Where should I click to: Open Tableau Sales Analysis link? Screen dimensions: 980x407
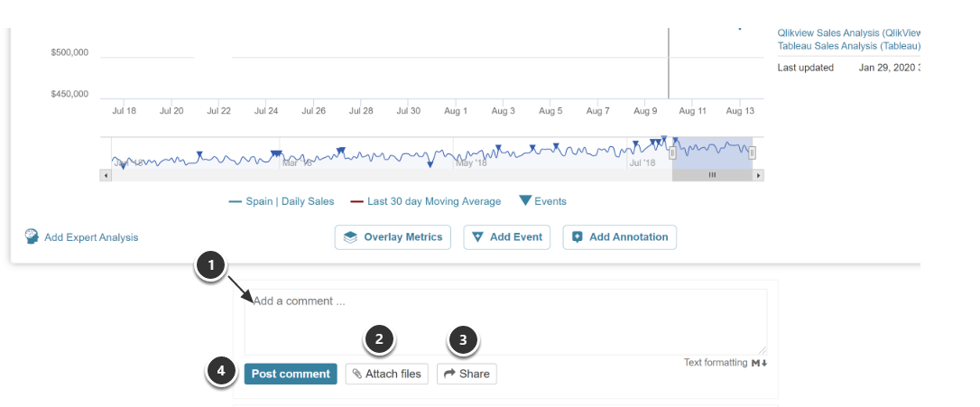[848, 46]
